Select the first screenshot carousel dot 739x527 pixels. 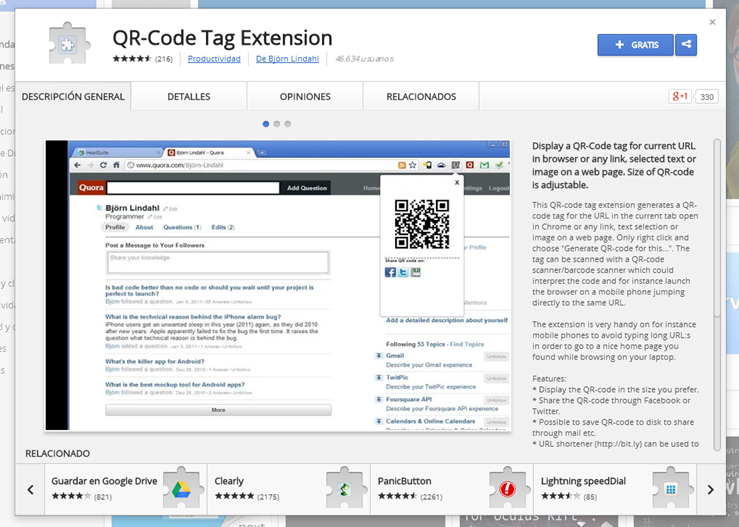point(266,124)
